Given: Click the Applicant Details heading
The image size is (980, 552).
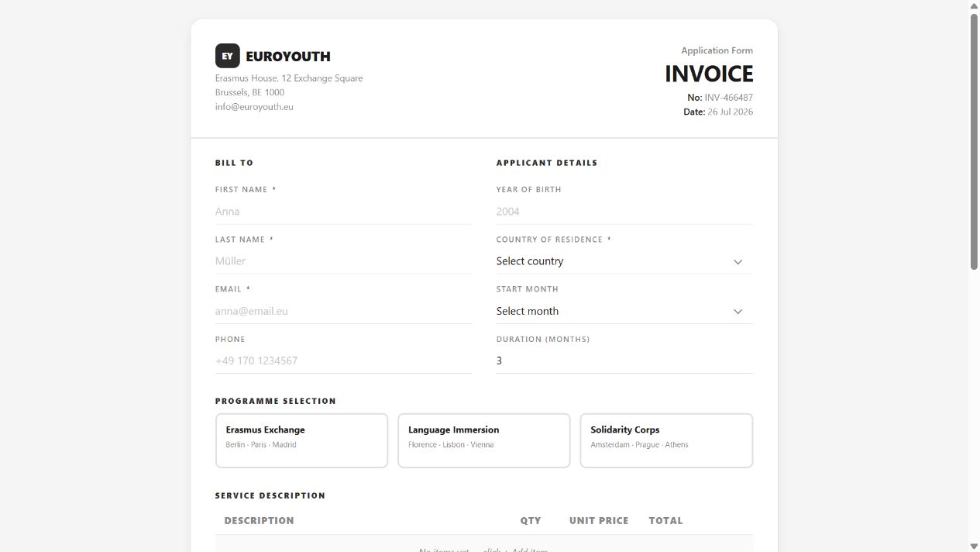Looking at the screenshot, I should pos(547,163).
